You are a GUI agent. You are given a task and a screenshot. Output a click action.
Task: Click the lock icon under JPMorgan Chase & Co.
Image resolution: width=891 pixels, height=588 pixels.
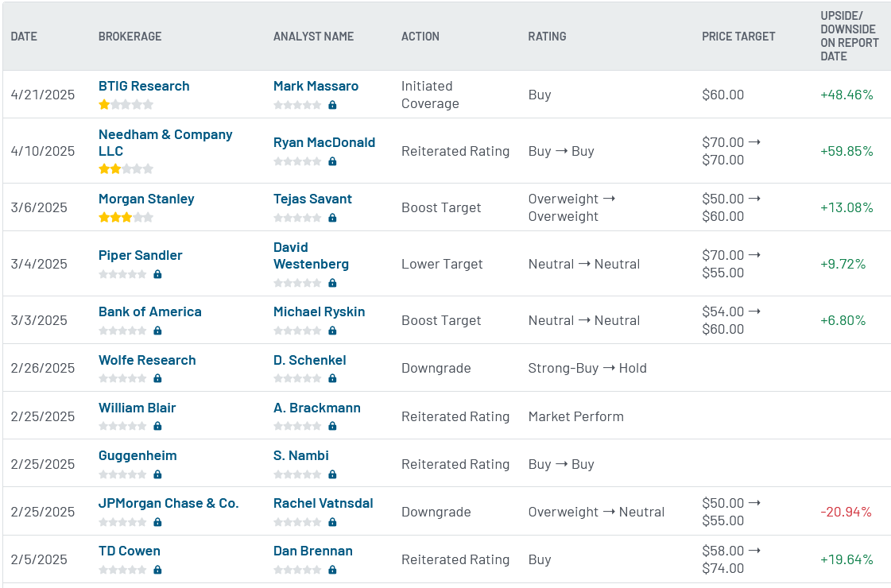coord(158,522)
